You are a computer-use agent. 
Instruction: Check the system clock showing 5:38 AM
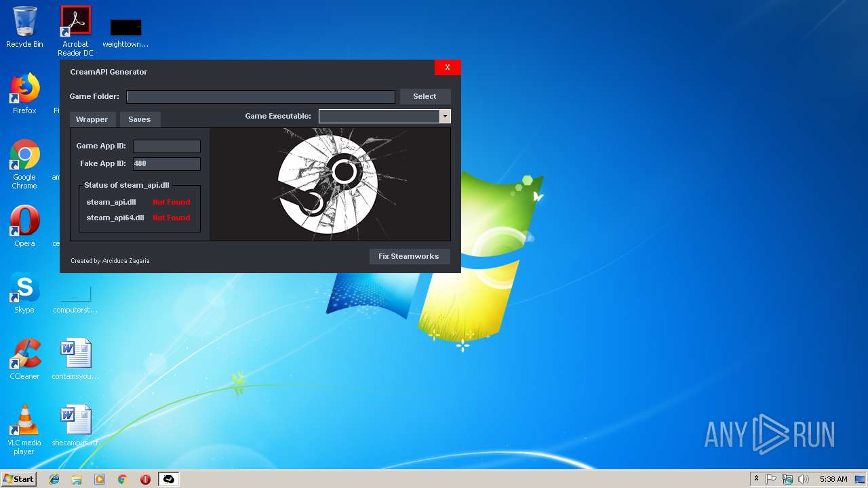[833, 479]
